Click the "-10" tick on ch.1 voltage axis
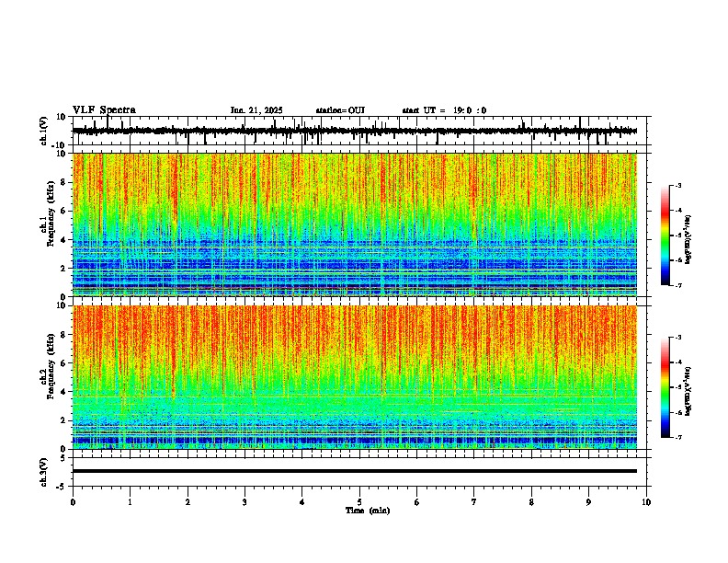The height and width of the screenshot is (563, 728). [60, 146]
